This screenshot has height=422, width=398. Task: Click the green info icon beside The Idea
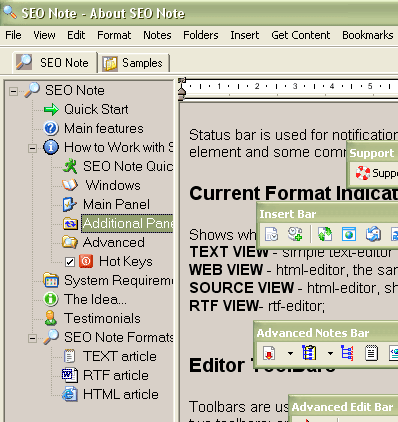click(x=51, y=299)
